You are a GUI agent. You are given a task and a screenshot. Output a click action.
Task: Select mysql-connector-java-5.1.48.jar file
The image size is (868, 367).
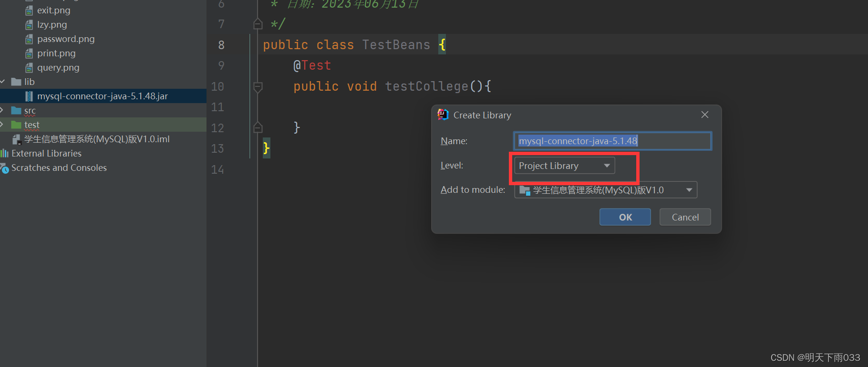(103, 96)
